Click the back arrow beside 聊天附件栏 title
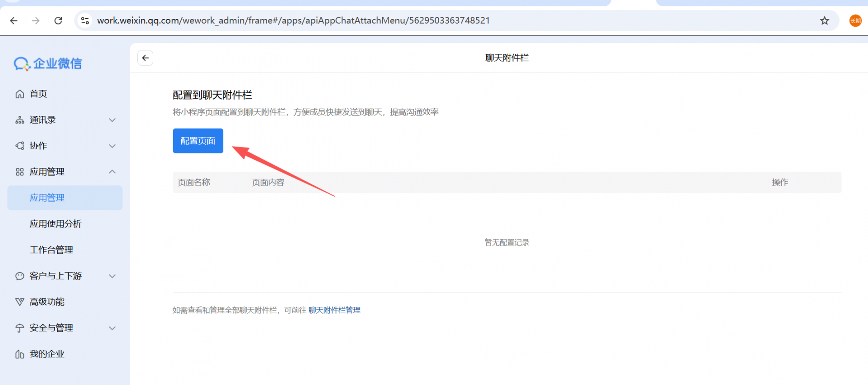 pos(145,58)
